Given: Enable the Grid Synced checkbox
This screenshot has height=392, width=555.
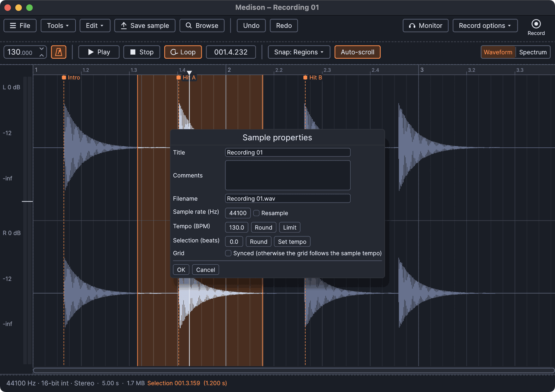Looking at the screenshot, I should pyautogui.click(x=228, y=253).
